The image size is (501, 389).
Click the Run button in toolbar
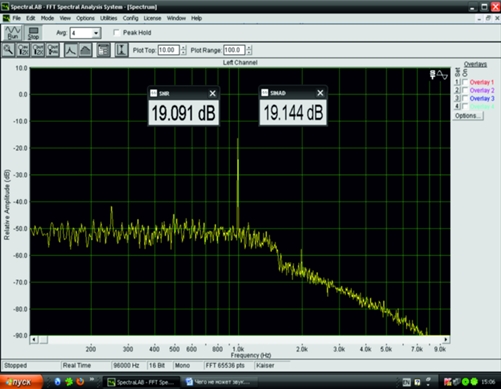[x=13, y=33]
